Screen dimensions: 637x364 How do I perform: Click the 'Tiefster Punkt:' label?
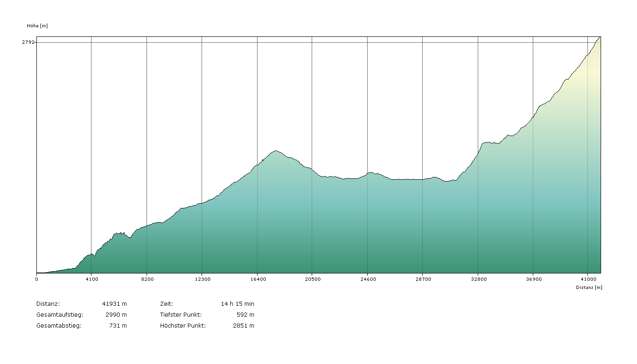[181, 315]
